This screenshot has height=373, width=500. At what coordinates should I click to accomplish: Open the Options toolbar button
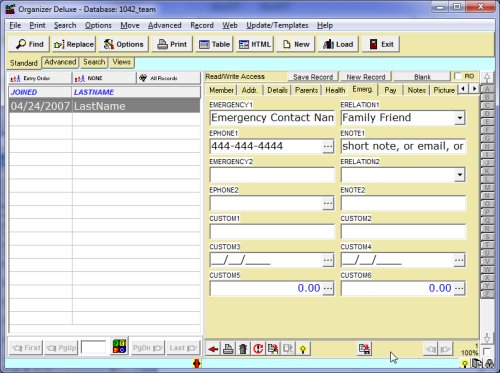pyautogui.click(x=123, y=44)
